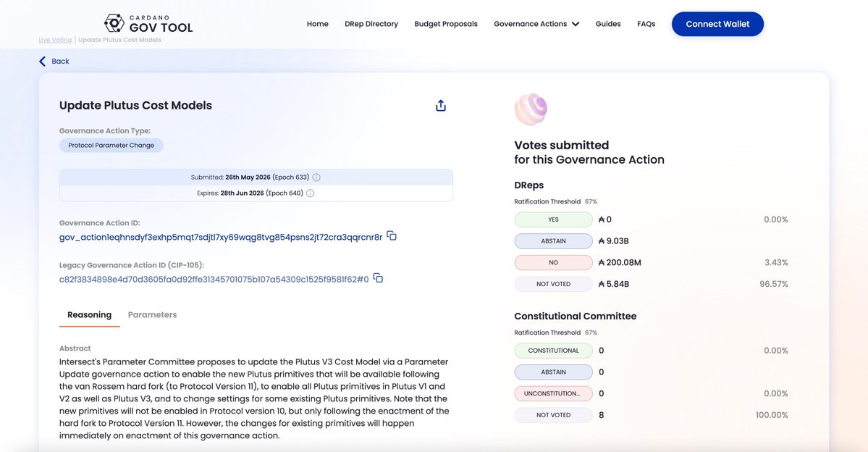The image size is (868, 452).
Task: Click the Back link text
Action: pos(60,62)
